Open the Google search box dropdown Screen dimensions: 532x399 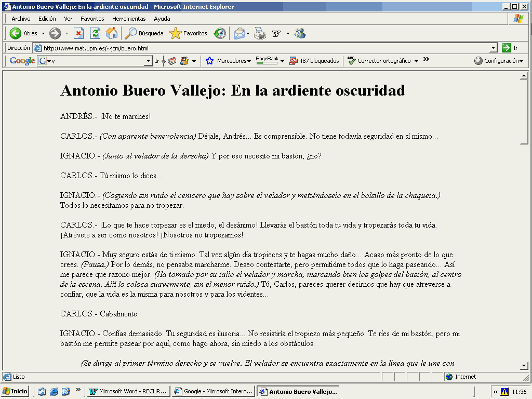click(148, 61)
